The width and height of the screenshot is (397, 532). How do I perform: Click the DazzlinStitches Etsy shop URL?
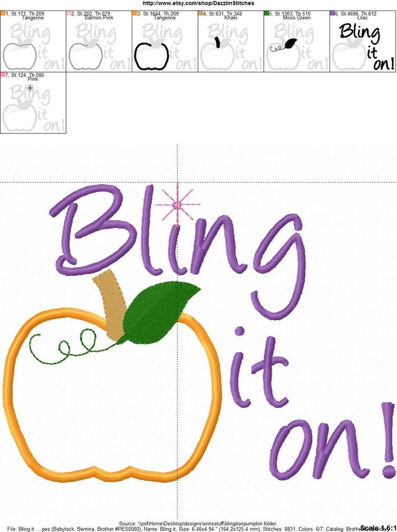(x=198, y=3)
